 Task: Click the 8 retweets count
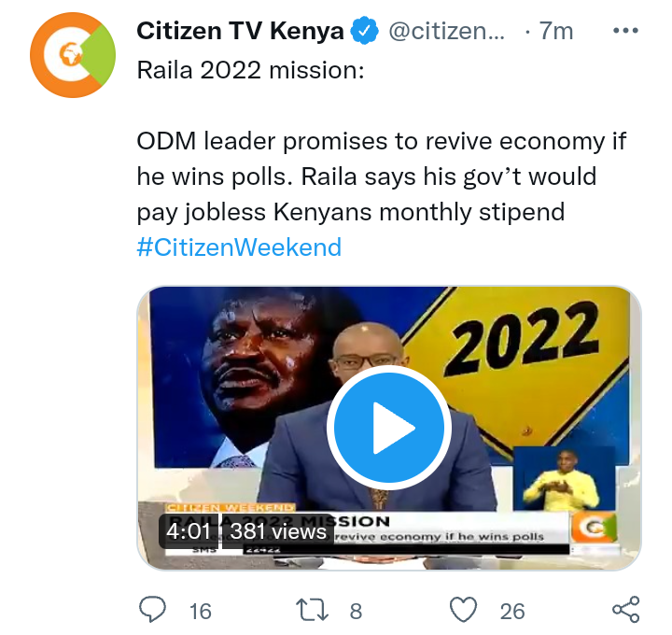click(356, 612)
